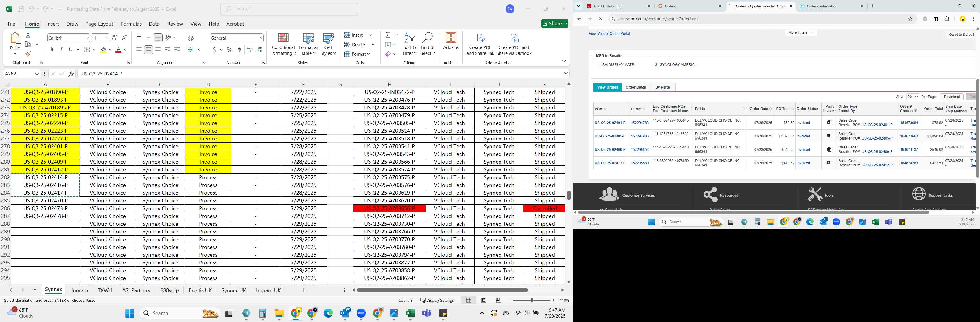Increase font size with the large A icon
The height and width of the screenshot is (322, 980).
(115, 38)
